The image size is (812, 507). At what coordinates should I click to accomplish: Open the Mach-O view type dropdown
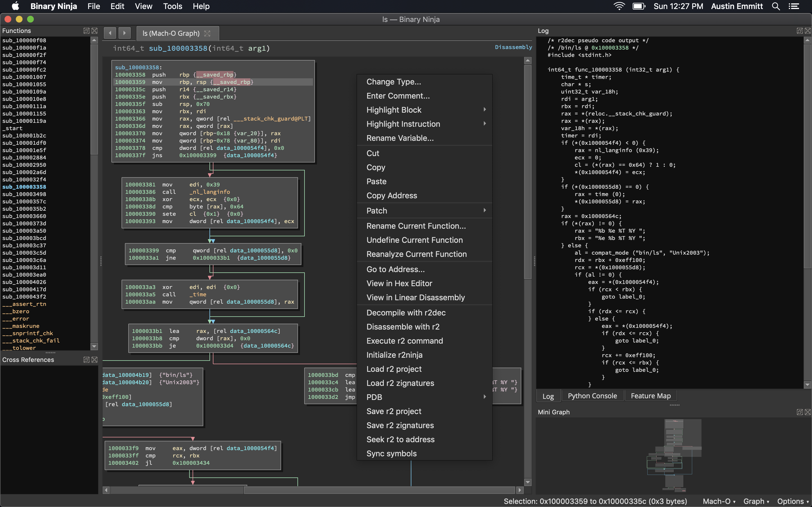[x=719, y=501]
